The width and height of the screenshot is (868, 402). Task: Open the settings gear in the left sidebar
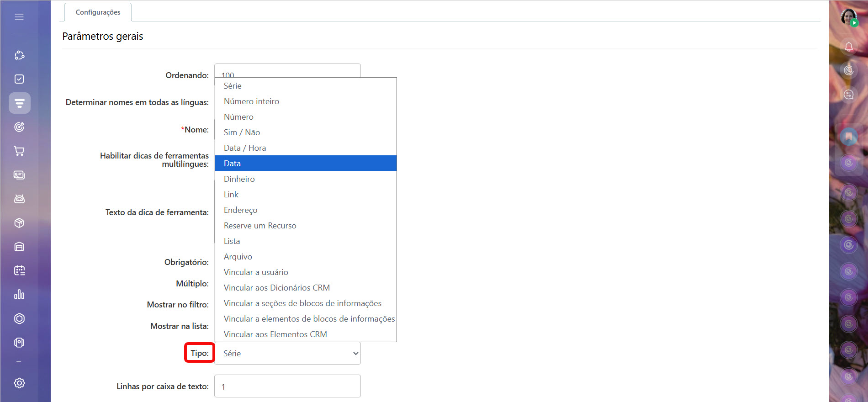click(x=19, y=383)
